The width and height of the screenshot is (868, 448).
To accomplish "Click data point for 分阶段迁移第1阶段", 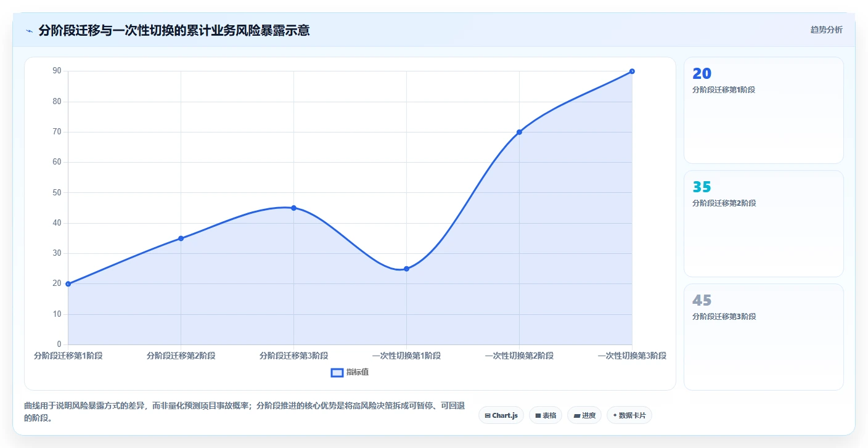I will coord(68,284).
